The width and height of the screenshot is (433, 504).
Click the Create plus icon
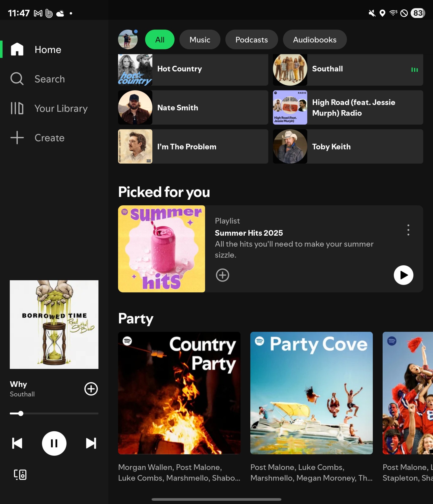click(x=17, y=138)
